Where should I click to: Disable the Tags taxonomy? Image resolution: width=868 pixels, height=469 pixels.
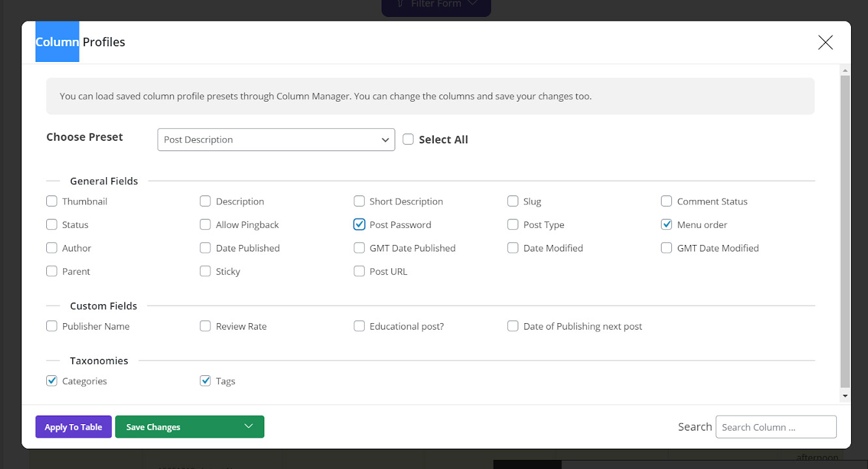205,380
